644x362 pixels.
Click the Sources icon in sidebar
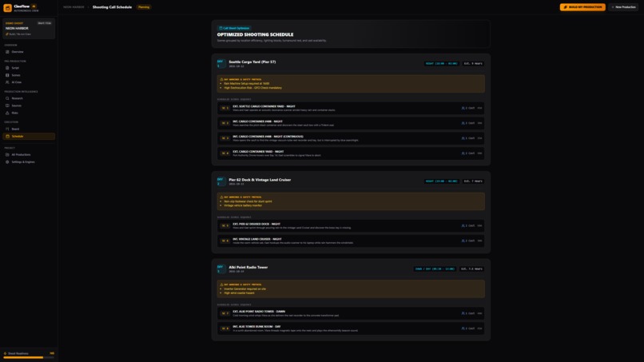[7, 105]
